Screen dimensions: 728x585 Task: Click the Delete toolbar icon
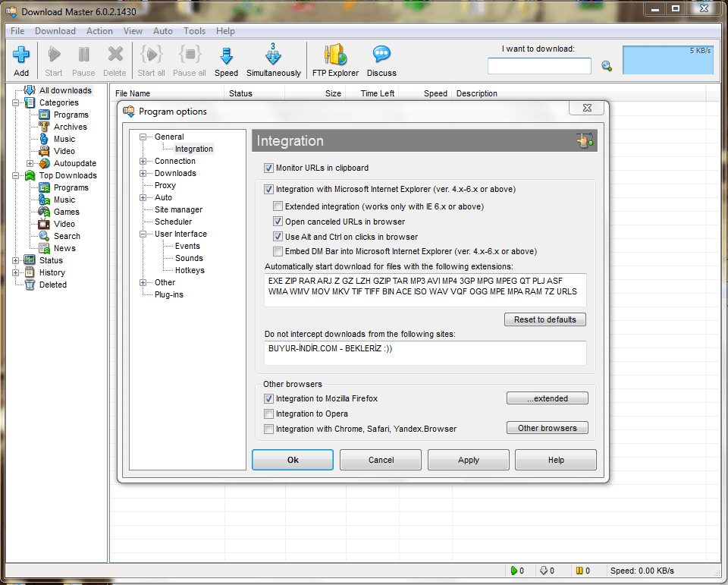(x=115, y=55)
